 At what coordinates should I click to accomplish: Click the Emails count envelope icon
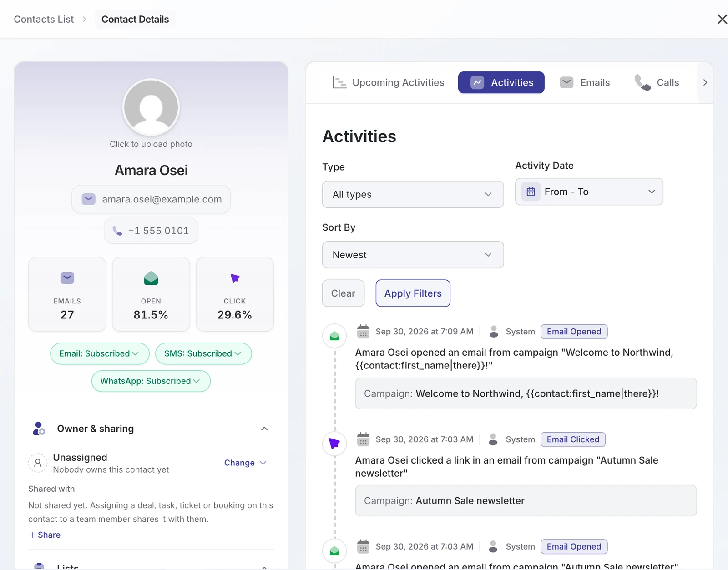(67, 278)
